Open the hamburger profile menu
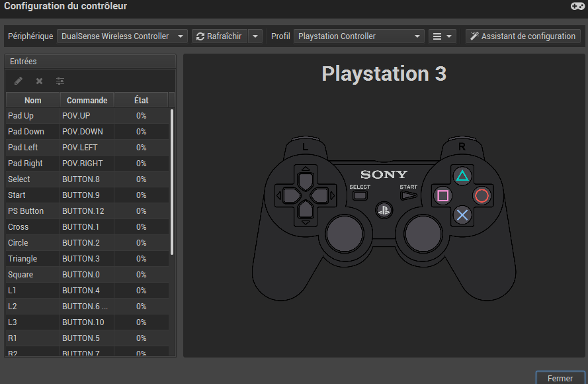 (442, 36)
